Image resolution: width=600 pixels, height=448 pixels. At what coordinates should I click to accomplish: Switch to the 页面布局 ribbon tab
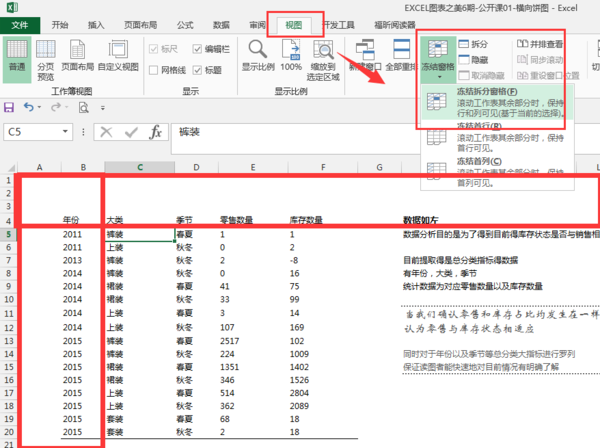[x=140, y=25]
